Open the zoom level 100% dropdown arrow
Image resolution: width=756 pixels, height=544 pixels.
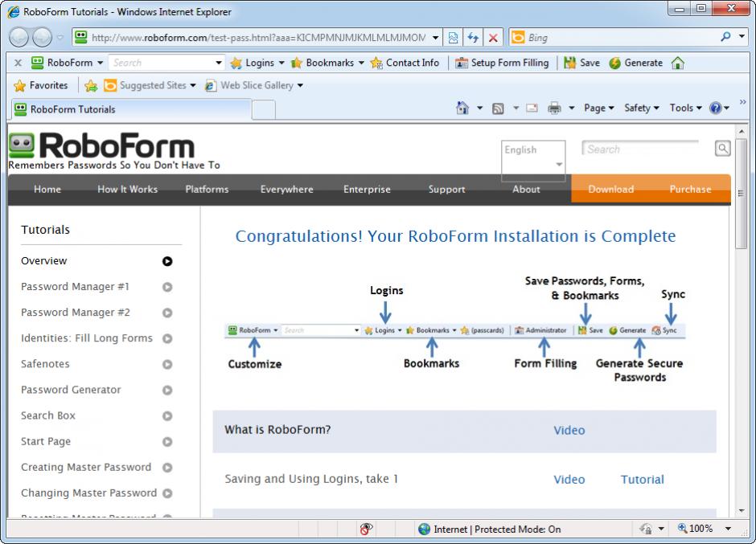tap(728, 529)
